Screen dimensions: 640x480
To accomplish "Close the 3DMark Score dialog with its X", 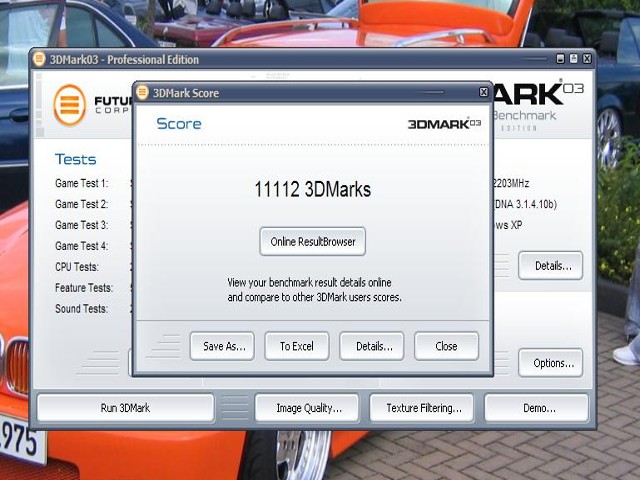I will click(x=483, y=92).
